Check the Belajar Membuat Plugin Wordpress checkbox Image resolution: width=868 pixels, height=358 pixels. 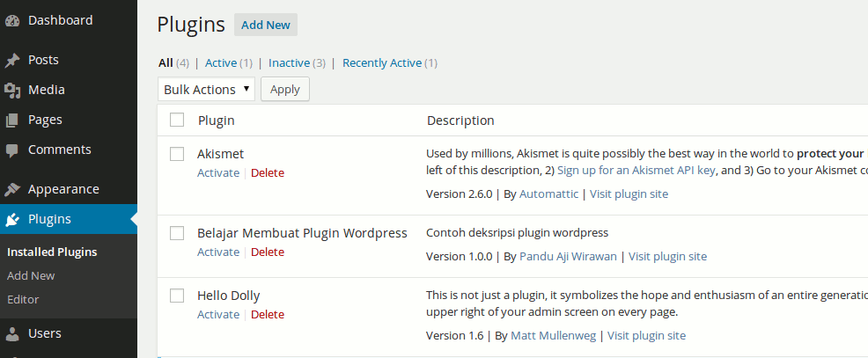(x=177, y=233)
